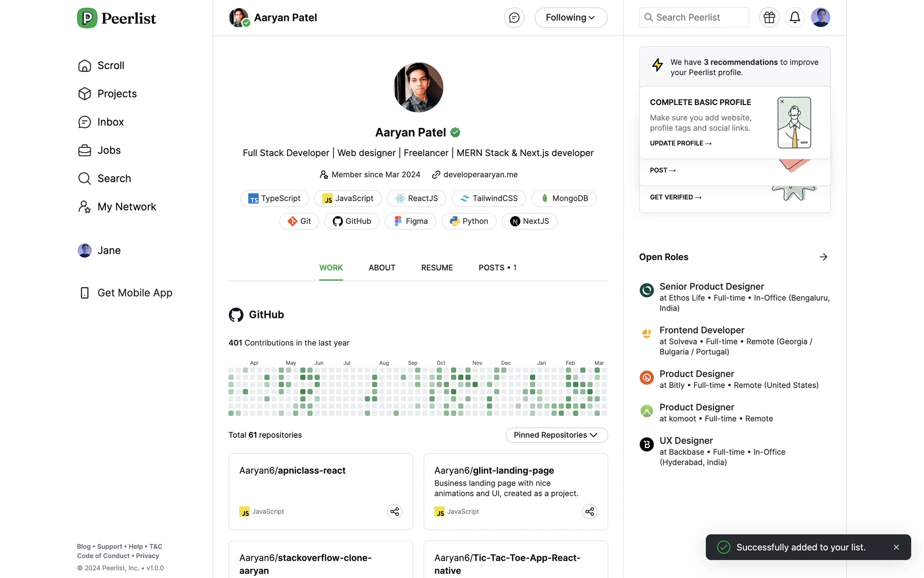Select the TypeScript skill tag
924x578 pixels.
coord(274,198)
